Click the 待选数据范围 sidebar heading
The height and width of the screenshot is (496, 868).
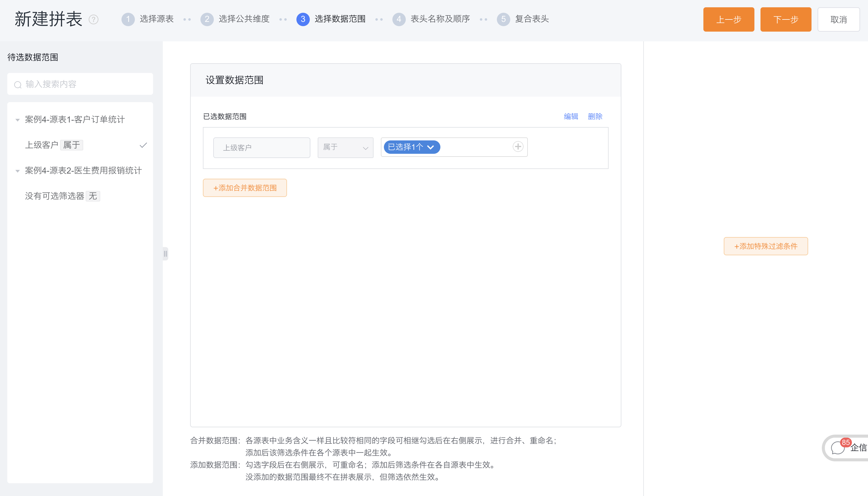pos(33,57)
